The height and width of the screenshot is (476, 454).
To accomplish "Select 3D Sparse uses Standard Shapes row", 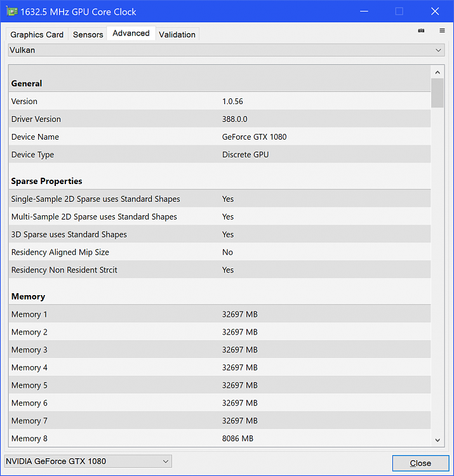I will click(x=220, y=234).
